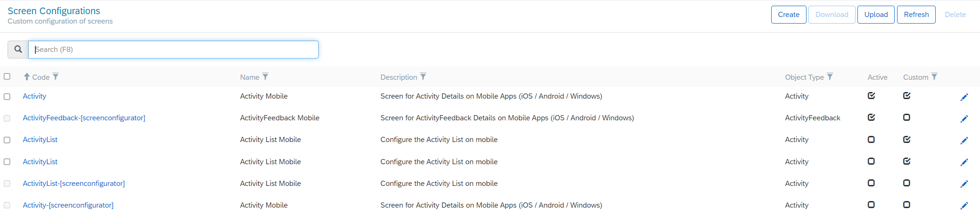Edit ActivityFeedback-[screenconfigurator] row via pencil icon

coord(964,119)
